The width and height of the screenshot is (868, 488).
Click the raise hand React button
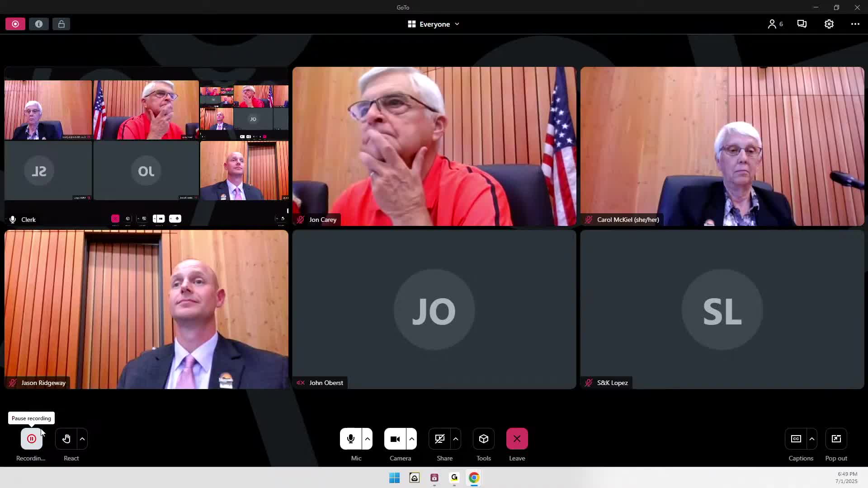(x=66, y=439)
